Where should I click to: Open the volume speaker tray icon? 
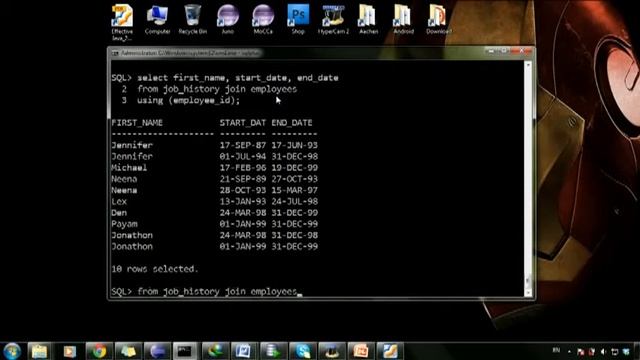click(604, 351)
